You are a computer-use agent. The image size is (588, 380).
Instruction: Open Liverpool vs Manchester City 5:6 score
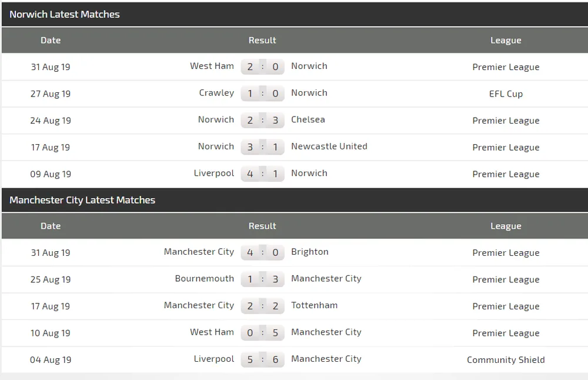pos(262,360)
